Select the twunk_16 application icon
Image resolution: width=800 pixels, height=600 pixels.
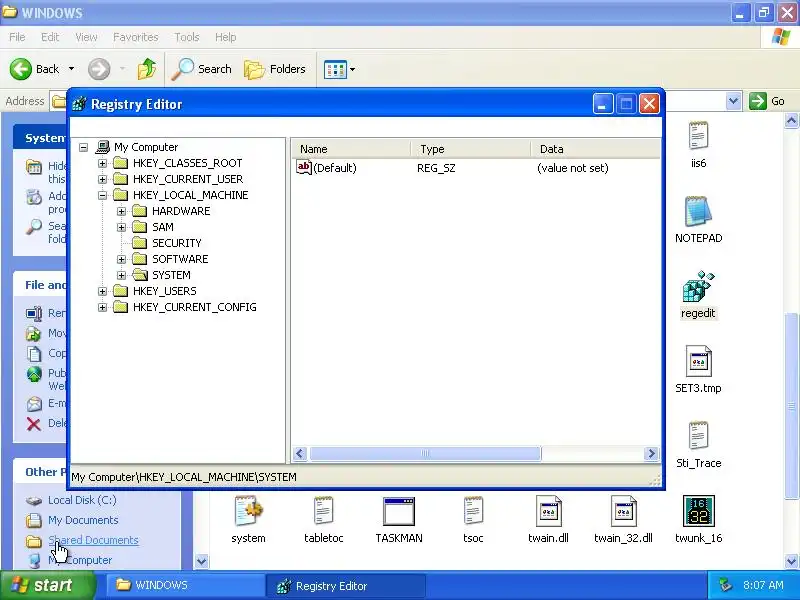click(698, 511)
